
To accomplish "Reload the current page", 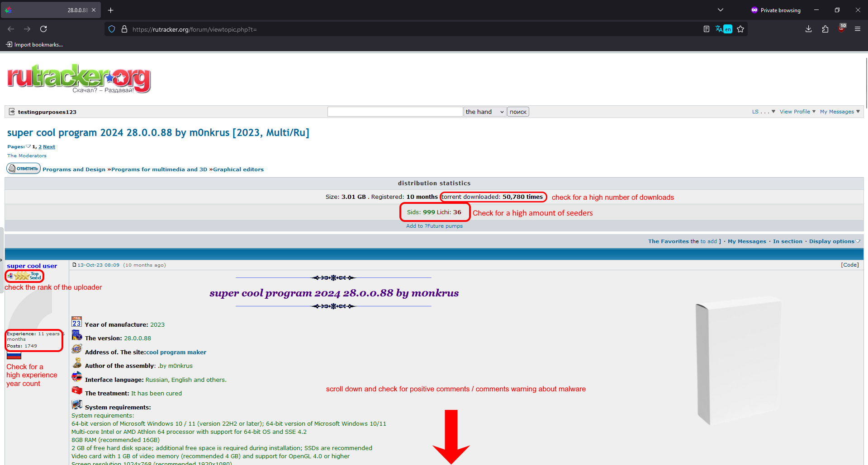I will pyautogui.click(x=43, y=29).
